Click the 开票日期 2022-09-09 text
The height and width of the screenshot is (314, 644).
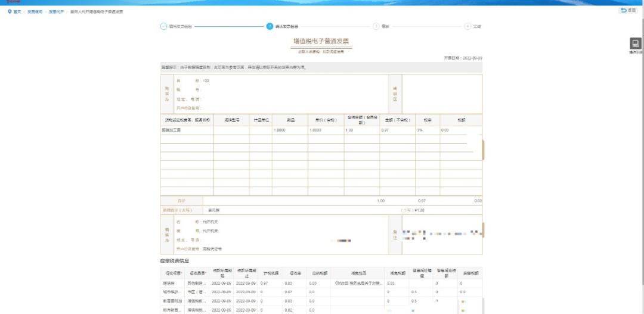click(x=463, y=58)
